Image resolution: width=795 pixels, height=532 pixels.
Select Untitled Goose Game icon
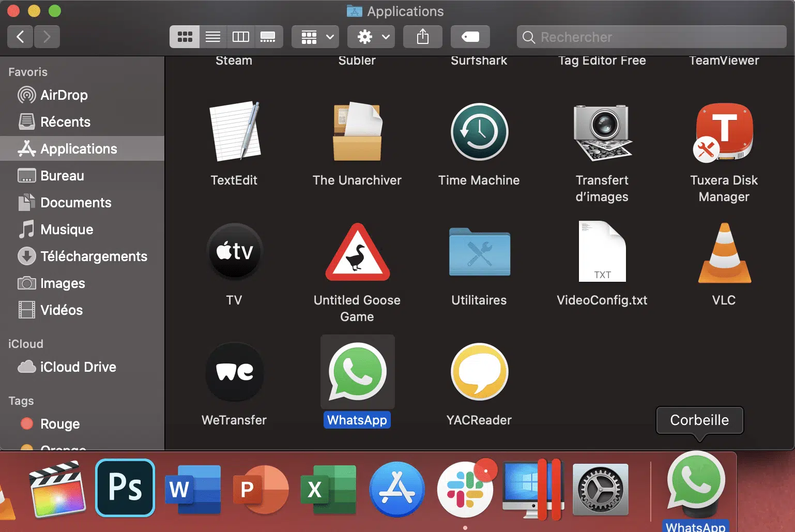357,252
